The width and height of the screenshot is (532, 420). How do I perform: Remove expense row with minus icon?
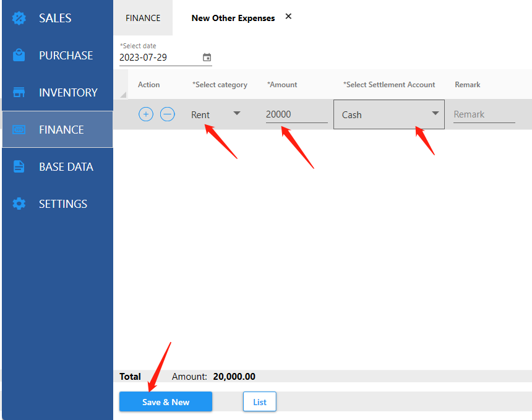coord(167,114)
